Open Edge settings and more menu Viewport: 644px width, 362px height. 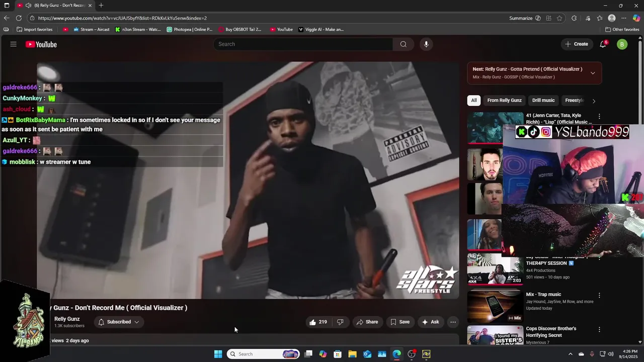[x=624, y=18]
